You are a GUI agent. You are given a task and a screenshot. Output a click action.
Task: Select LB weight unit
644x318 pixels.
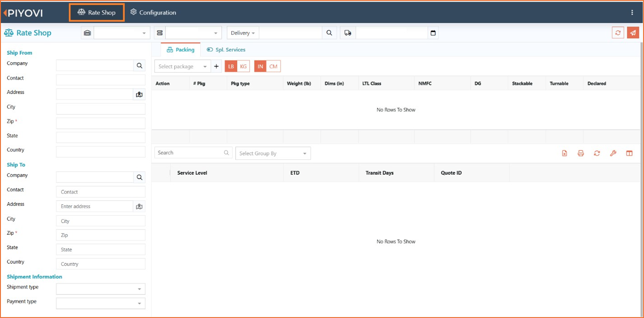pos(231,66)
